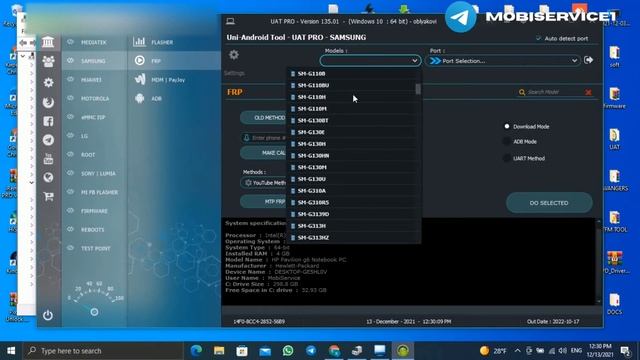Open the Telegram icon in UAT sidebar

point(48,140)
